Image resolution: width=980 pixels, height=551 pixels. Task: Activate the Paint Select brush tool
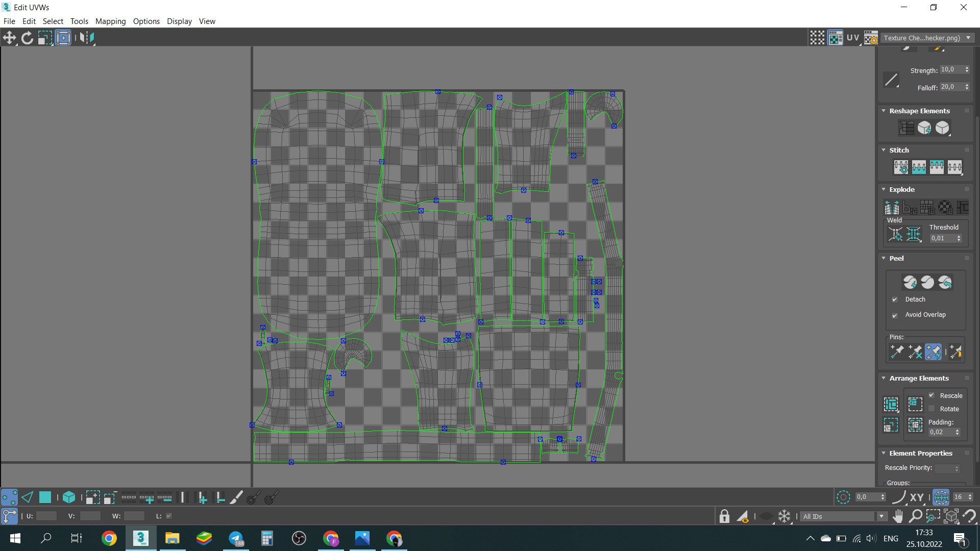tap(236, 497)
